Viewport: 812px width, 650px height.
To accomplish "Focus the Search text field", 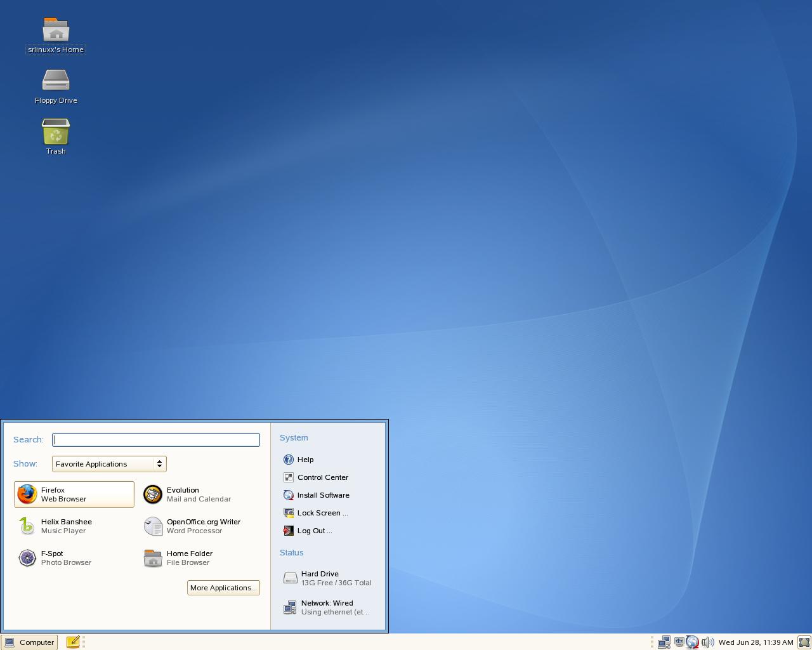I will pos(156,440).
